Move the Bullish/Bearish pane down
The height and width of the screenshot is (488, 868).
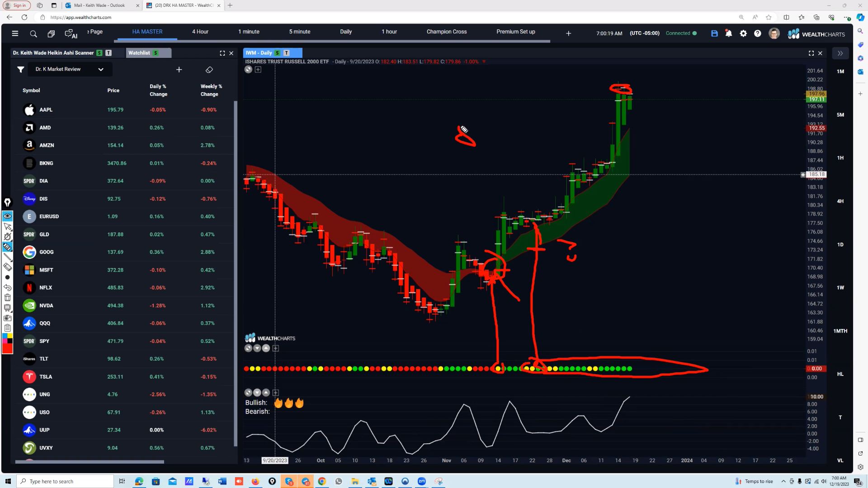coord(257,393)
